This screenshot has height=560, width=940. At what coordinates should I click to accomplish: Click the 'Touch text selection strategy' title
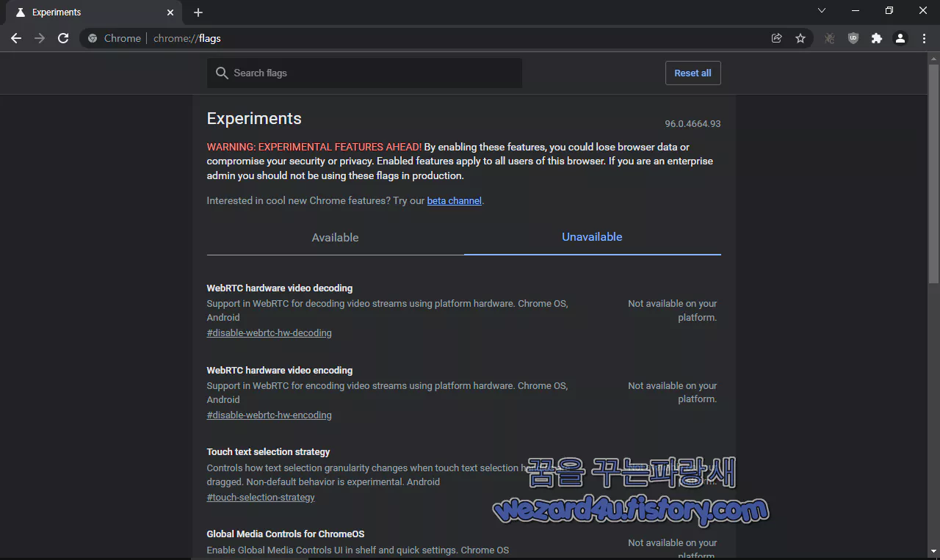pos(269,452)
